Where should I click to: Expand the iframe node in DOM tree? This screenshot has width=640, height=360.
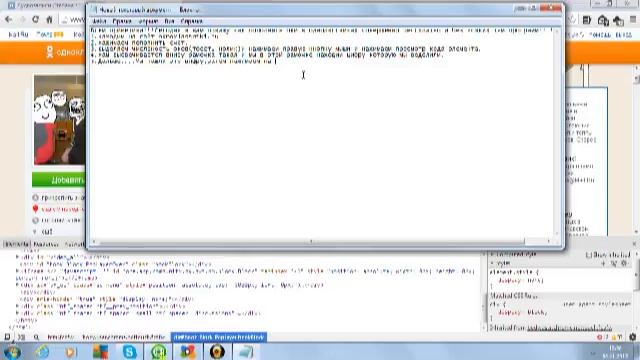[18, 271]
